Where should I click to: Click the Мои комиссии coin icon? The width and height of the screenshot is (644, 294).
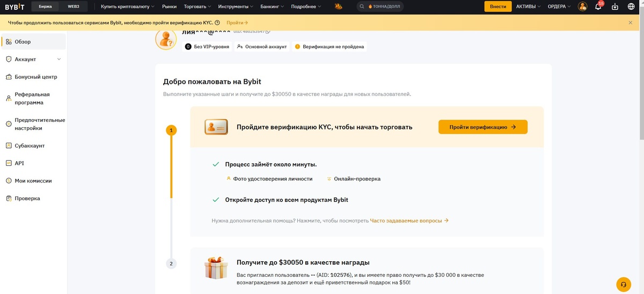click(9, 181)
